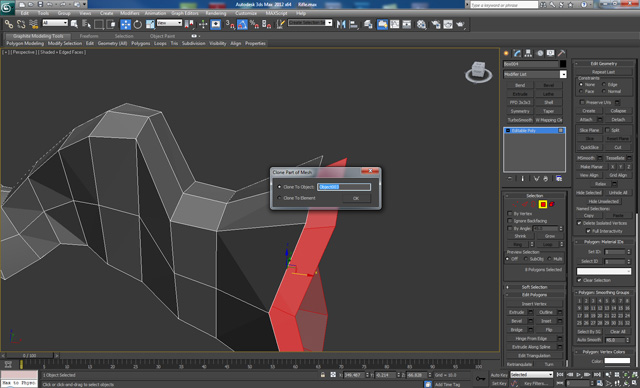Click Go to Start playback button

click(560, 375)
